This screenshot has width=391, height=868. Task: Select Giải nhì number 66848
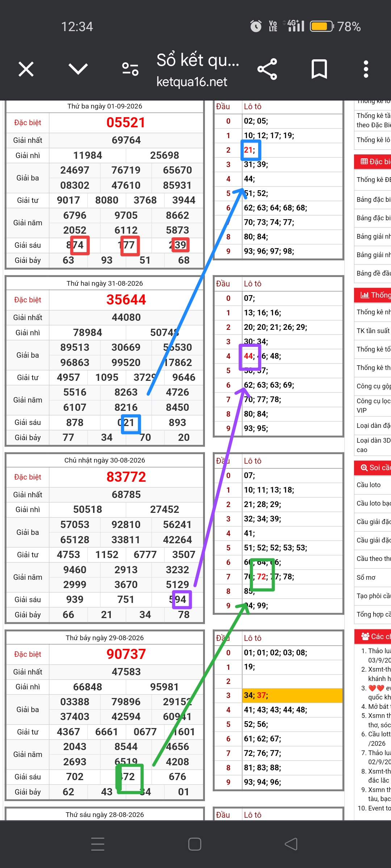88,687
